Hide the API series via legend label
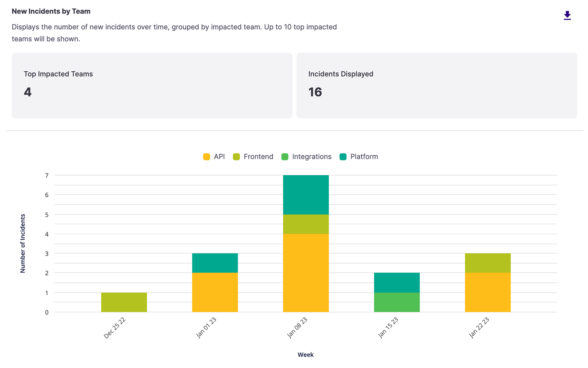The image size is (588, 368). [x=219, y=157]
